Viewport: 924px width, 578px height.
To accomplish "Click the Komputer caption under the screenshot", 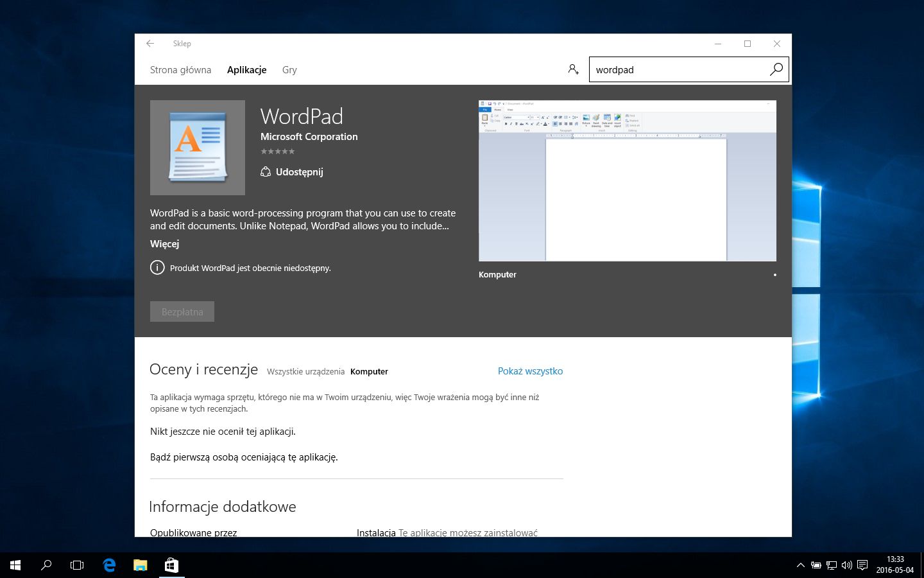I will tap(497, 274).
